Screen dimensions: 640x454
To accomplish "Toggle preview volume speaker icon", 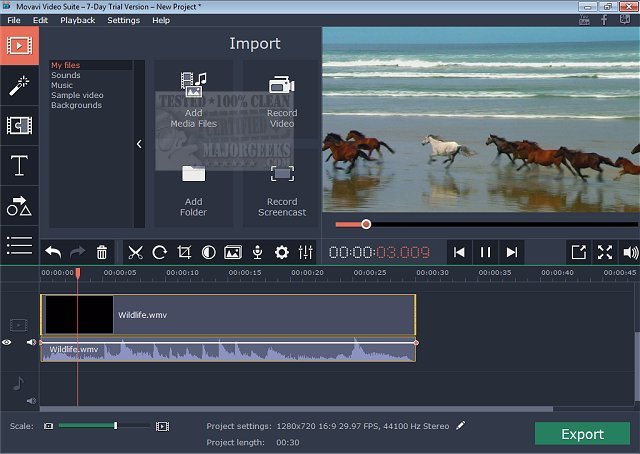I will click(x=630, y=252).
